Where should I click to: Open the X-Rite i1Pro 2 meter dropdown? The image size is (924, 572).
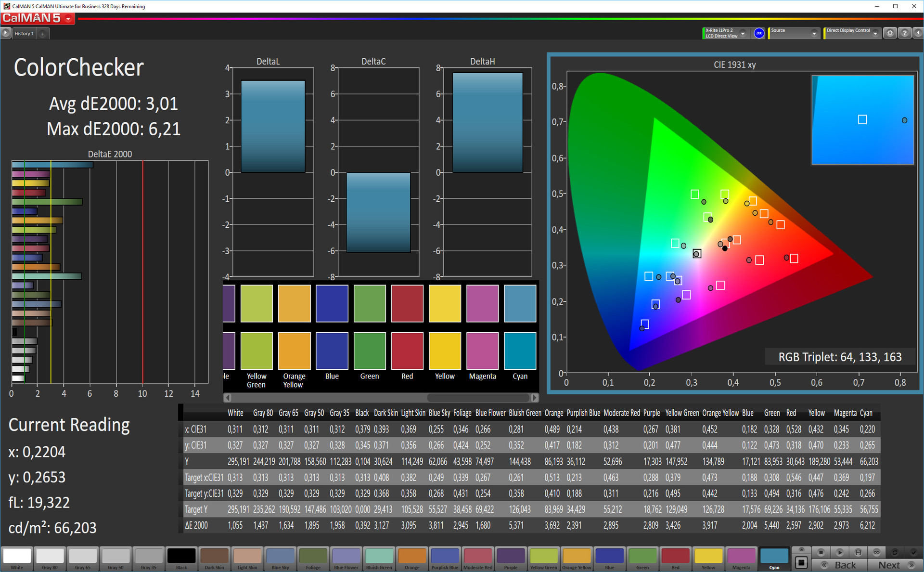click(x=743, y=33)
